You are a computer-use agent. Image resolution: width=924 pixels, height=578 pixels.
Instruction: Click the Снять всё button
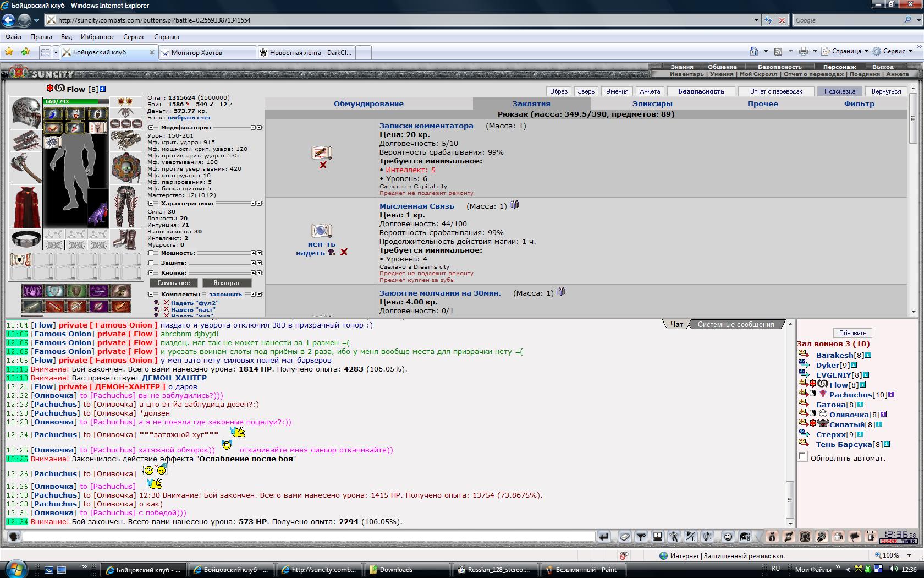(174, 282)
